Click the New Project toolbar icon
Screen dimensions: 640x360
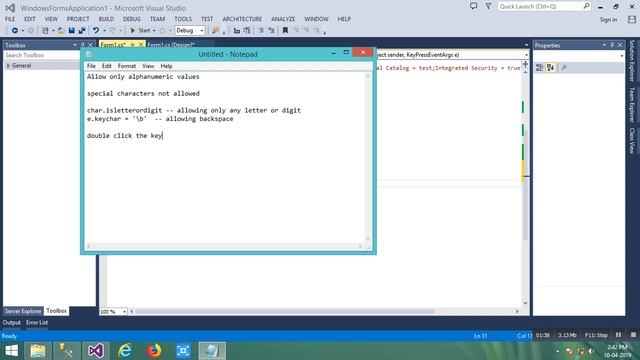coord(45,31)
